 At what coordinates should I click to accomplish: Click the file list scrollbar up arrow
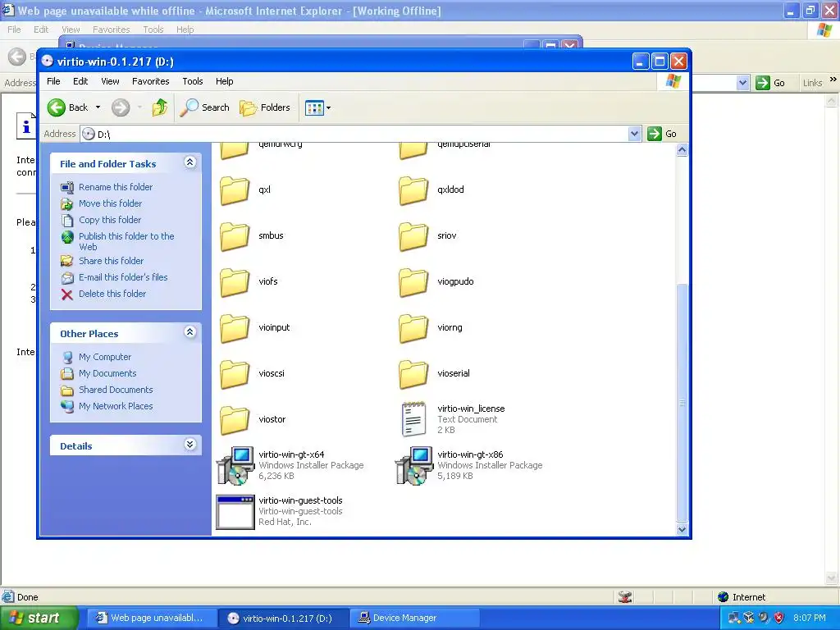682,150
